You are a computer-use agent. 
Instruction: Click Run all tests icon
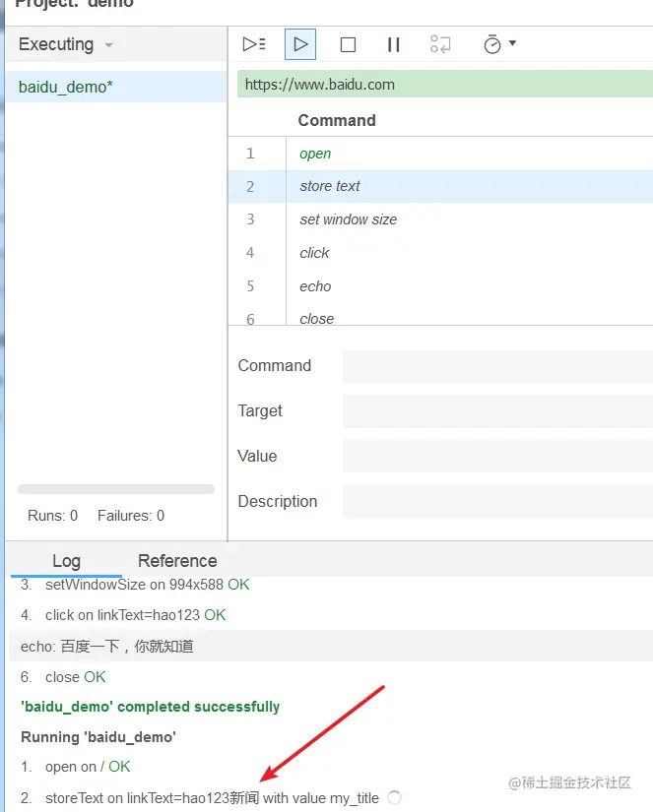254,44
